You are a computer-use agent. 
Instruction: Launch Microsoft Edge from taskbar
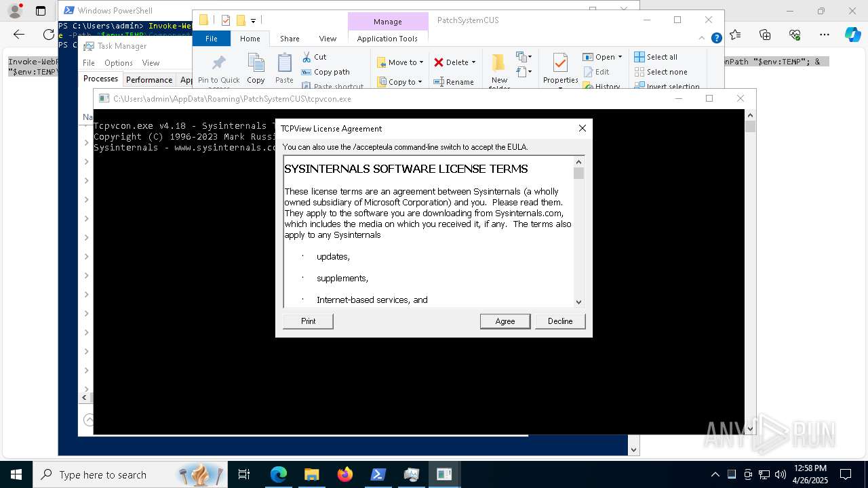(x=279, y=474)
